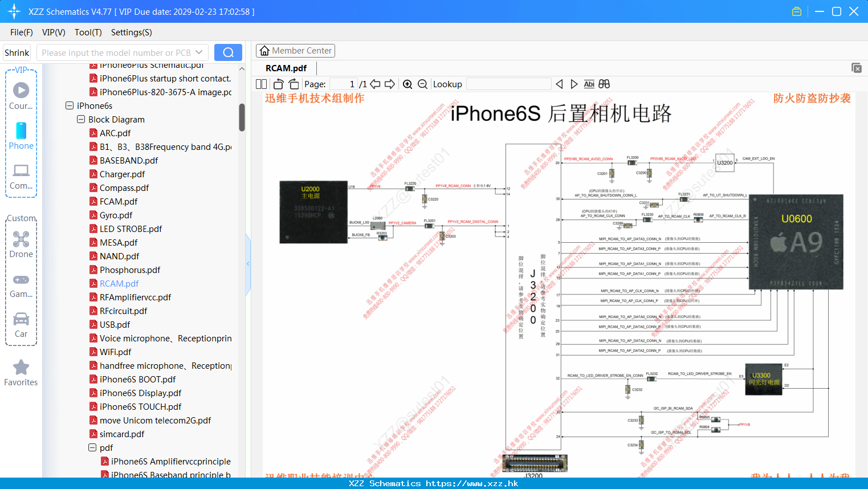Open Phosphorus.pdf

click(x=130, y=270)
